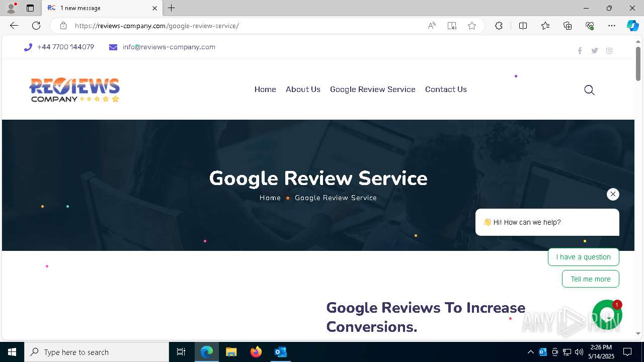Open the site's Facebook page icon
This screenshot has width=644, height=362.
580,51
